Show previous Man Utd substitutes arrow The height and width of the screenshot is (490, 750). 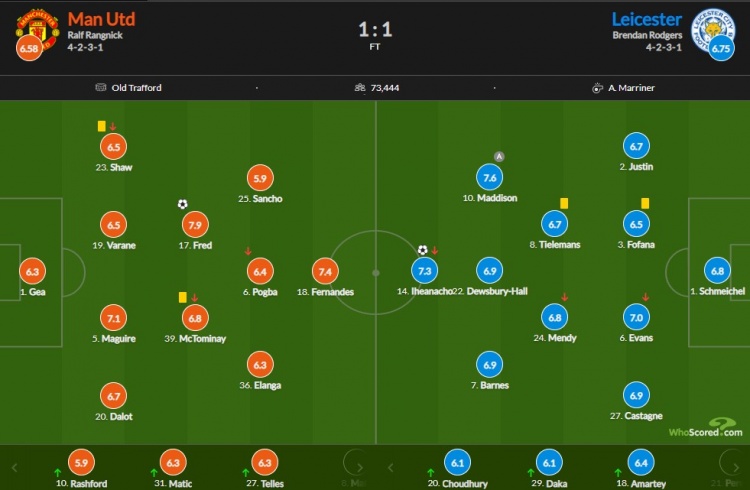[14, 468]
